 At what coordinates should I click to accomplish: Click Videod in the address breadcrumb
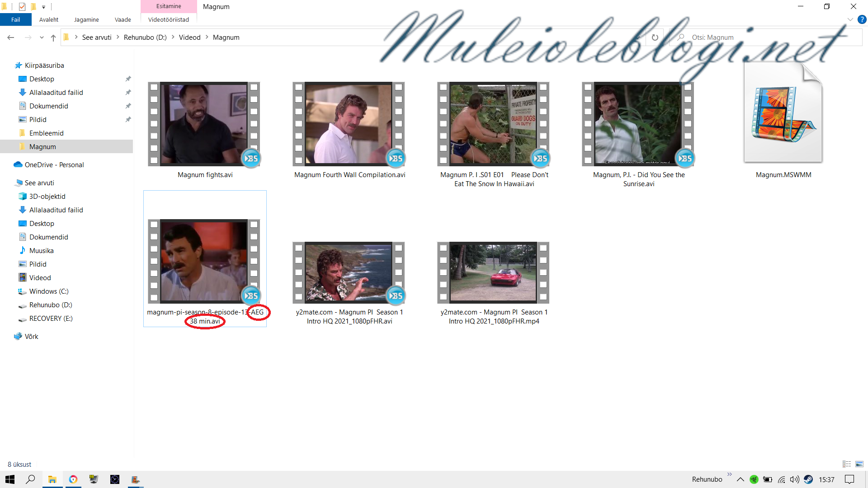click(189, 38)
